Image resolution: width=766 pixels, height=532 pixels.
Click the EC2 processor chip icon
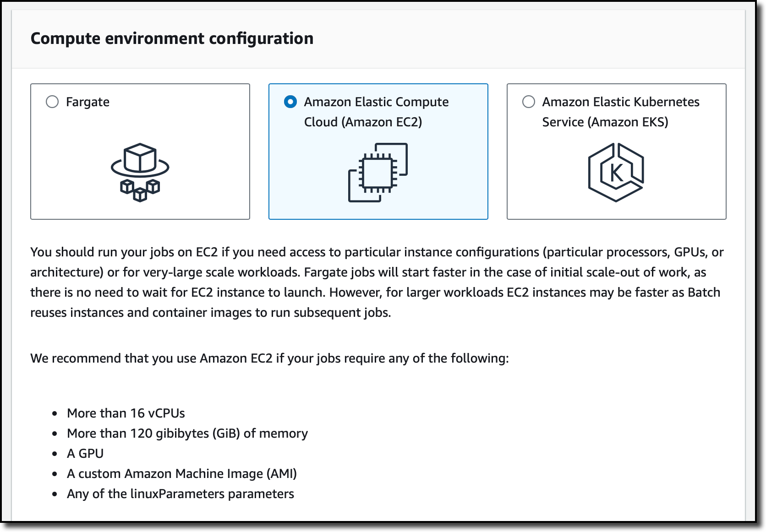click(378, 173)
